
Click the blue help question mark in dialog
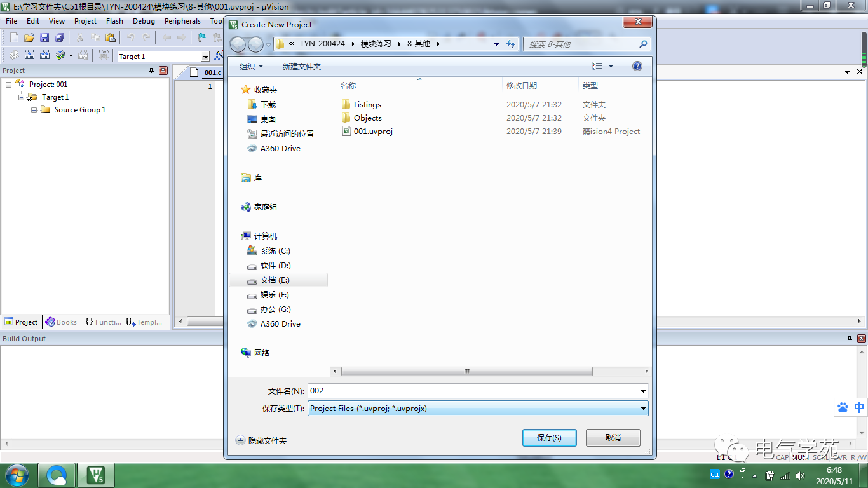pos(637,66)
